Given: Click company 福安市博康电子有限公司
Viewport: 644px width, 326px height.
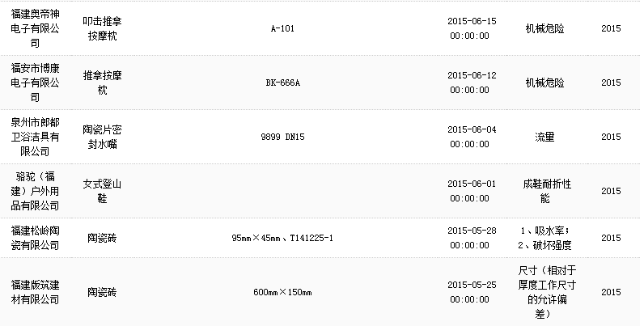Looking at the screenshot, I should tap(35, 83).
